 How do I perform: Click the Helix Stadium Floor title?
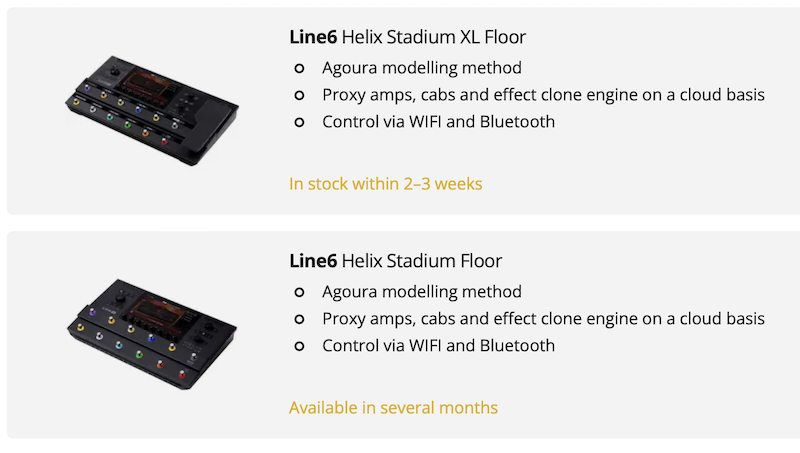(421, 262)
